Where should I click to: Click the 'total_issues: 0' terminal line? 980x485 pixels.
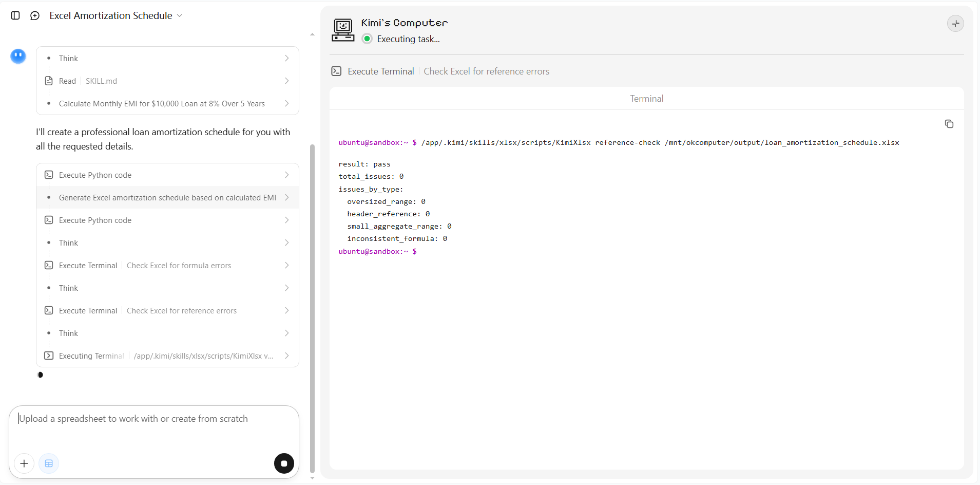pos(371,177)
